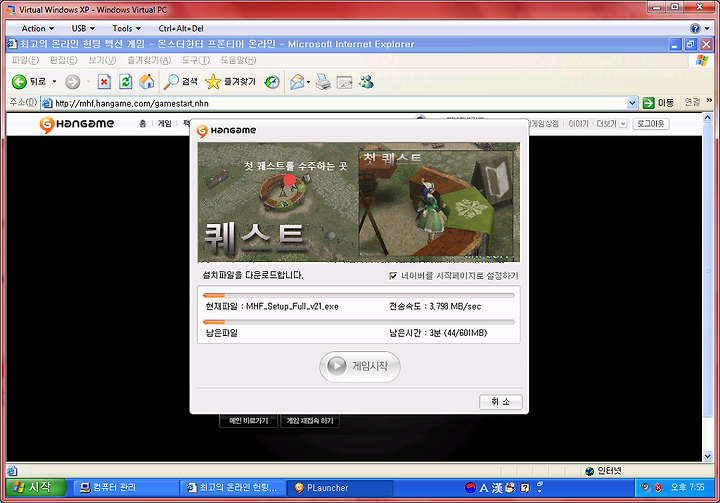Open the 도구(T) menu
Image resolution: width=720 pixels, height=503 pixels.
point(196,60)
